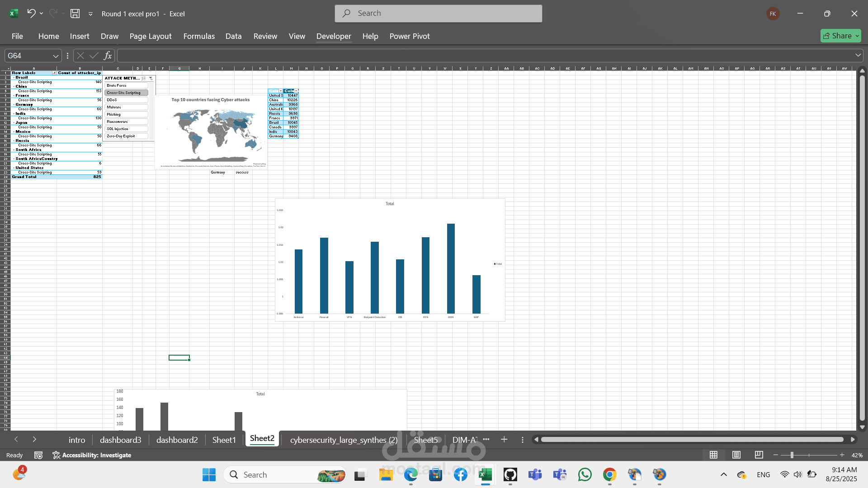Add a new sheet with plus icon
This screenshot has width=868, height=488.
504,439
